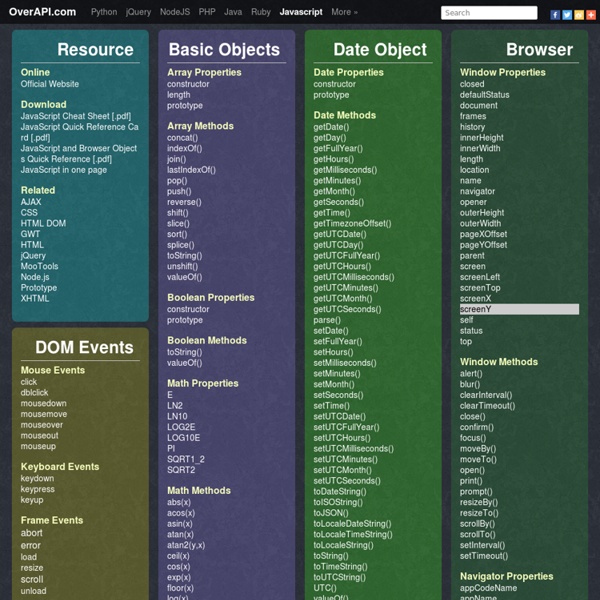Open HTML DOM under Related

43,223
